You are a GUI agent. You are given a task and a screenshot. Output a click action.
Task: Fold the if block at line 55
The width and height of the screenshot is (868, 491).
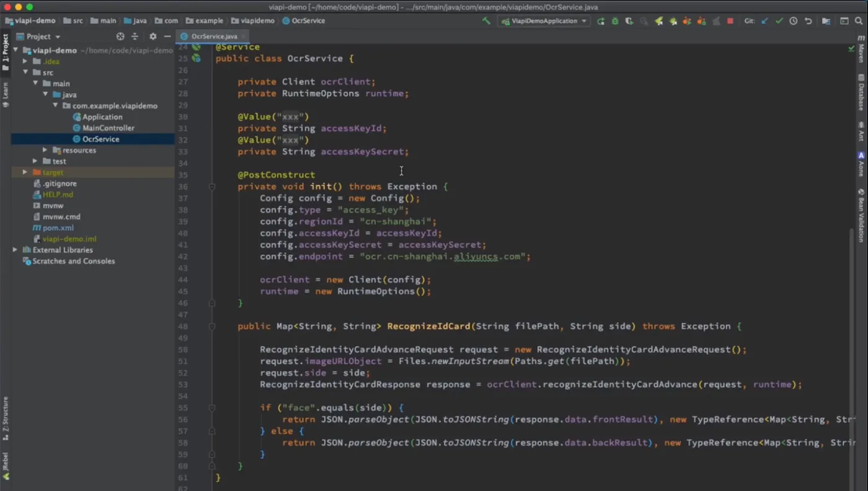click(212, 408)
